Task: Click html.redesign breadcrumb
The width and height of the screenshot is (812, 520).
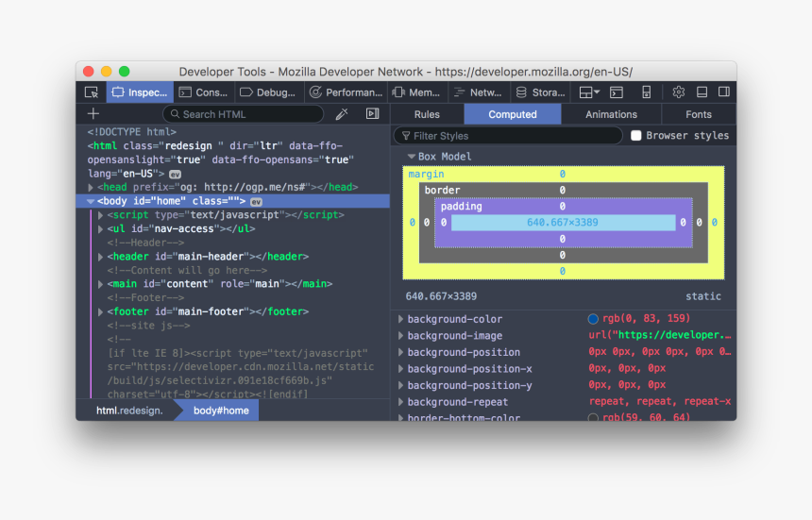Action: point(129,411)
